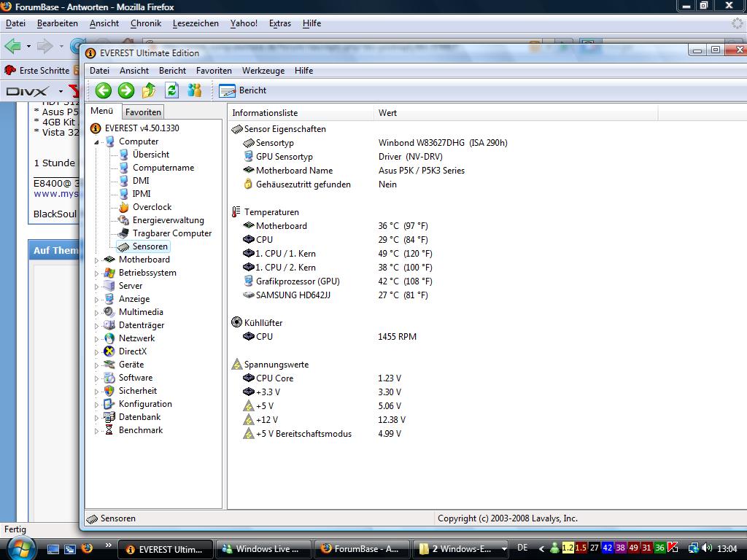Click the Benchmark hourglass icon in tree

tap(109, 430)
